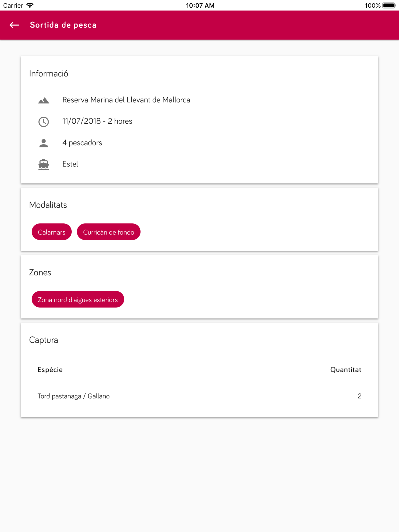Select the Tord pastanaga / Gallano row
This screenshot has height=532, width=399.
point(74,396)
